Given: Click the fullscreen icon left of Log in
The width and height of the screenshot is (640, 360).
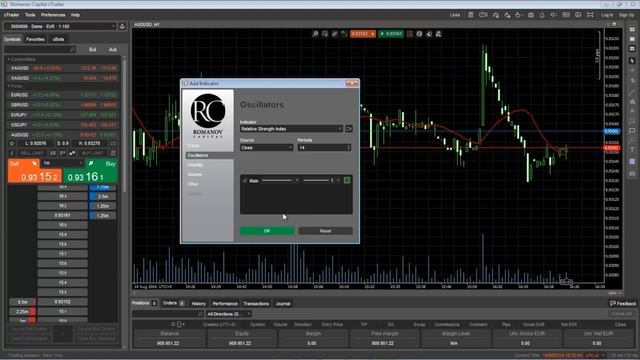Looking at the screenshot, I should coord(590,15).
